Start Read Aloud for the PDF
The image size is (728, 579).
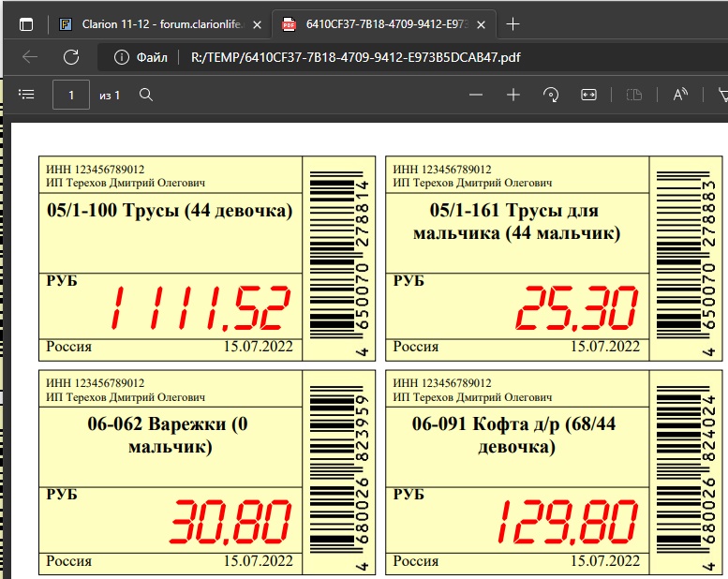tap(680, 95)
